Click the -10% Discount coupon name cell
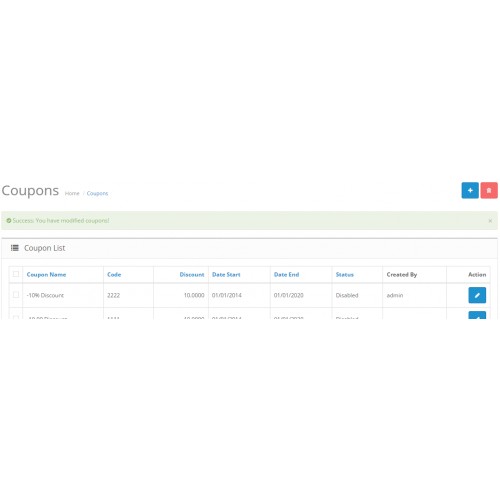500x500 pixels. tap(45, 295)
